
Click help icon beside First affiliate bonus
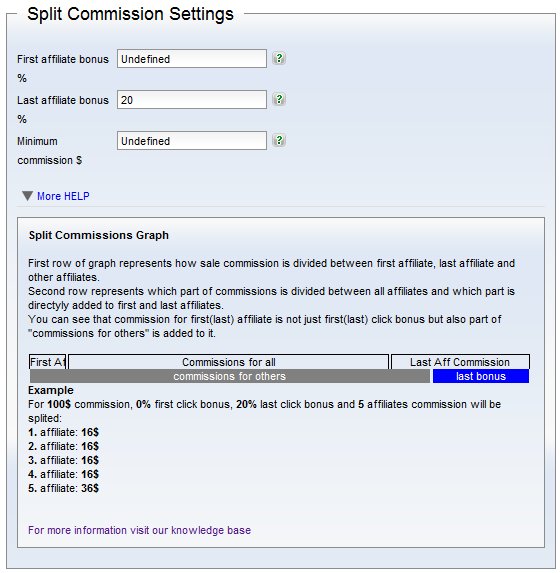(279, 58)
